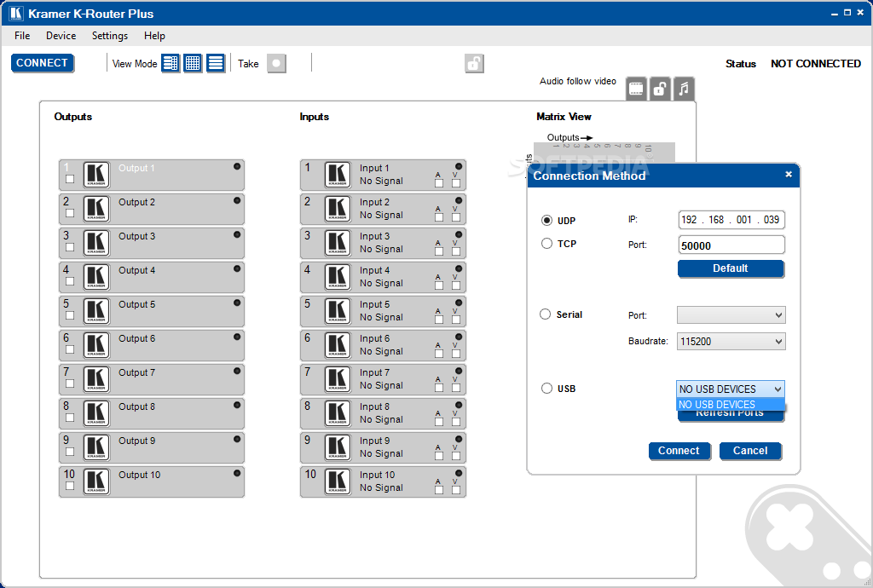
Task: Click the status indicator dot of Input 5
Action: pos(458,303)
